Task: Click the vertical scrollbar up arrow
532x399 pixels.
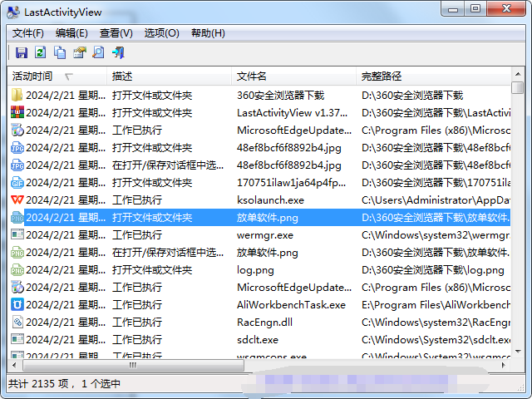Action: click(x=518, y=74)
